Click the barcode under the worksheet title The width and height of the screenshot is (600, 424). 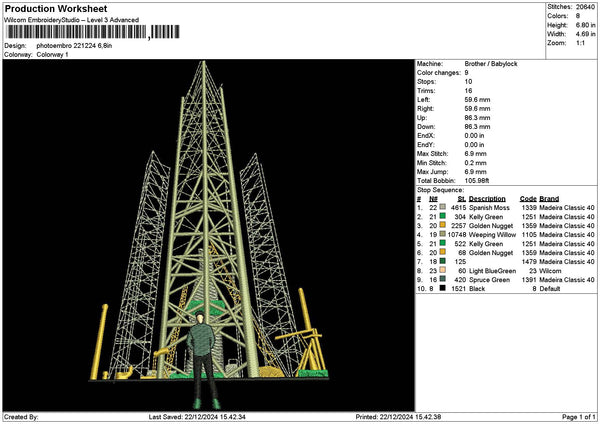pos(75,33)
